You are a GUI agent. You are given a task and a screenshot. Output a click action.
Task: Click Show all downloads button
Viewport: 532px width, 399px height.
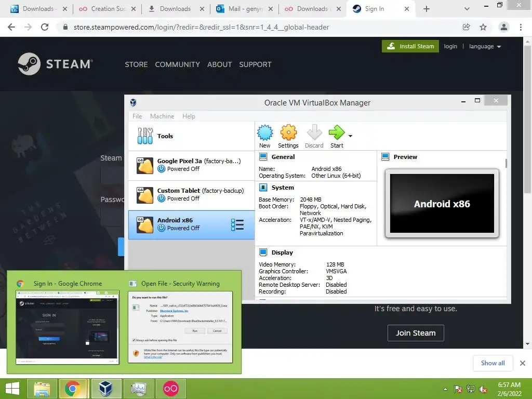493,363
